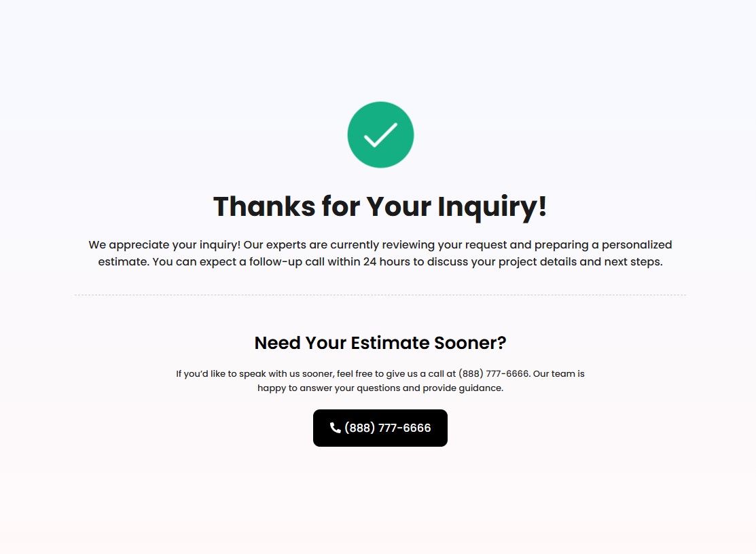Click "project details and next steps" text
This screenshot has width=756, height=554.
point(580,262)
